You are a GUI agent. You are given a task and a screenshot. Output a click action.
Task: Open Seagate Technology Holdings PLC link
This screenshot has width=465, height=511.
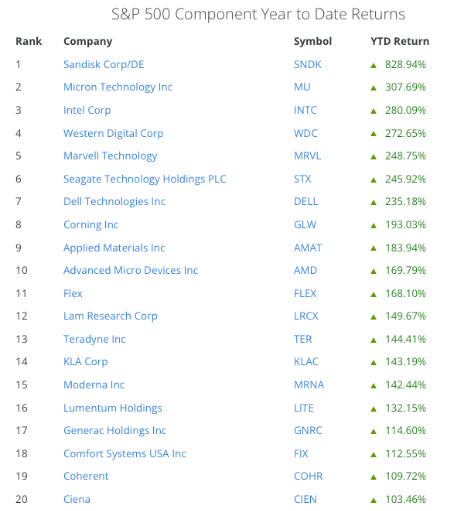pyautogui.click(x=145, y=179)
